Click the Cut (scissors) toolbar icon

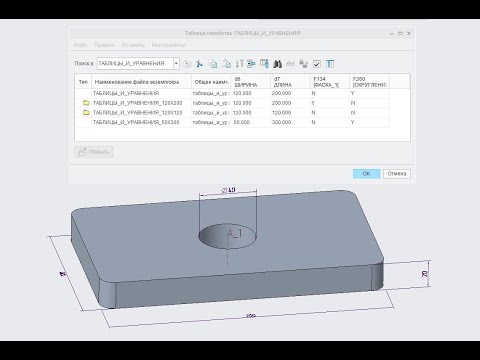coord(199,64)
